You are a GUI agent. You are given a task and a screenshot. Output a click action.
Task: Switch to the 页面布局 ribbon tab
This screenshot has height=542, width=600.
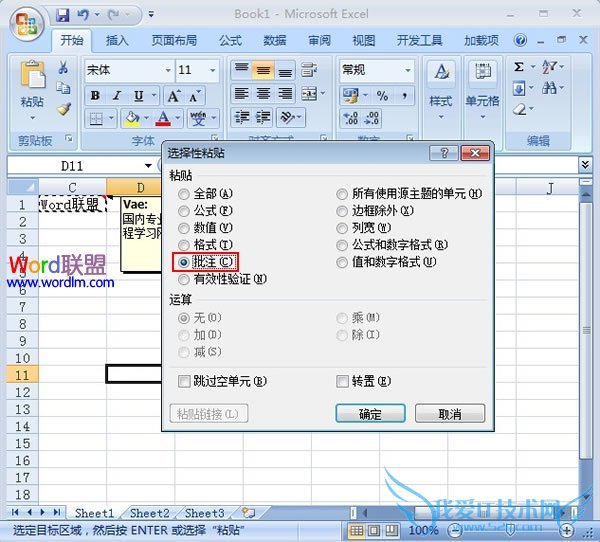[x=174, y=40]
